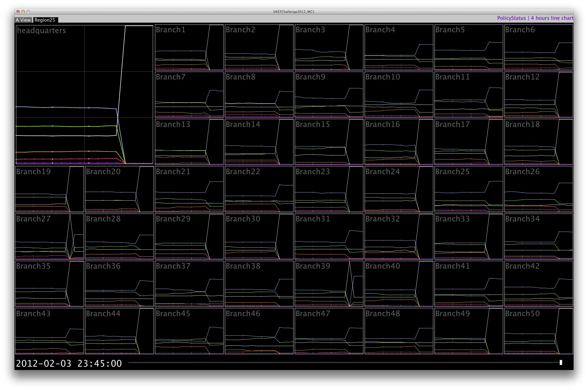Image resolution: width=588 pixels, height=390 pixels.
Task: View the Branch31 chart
Action: click(x=329, y=236)
